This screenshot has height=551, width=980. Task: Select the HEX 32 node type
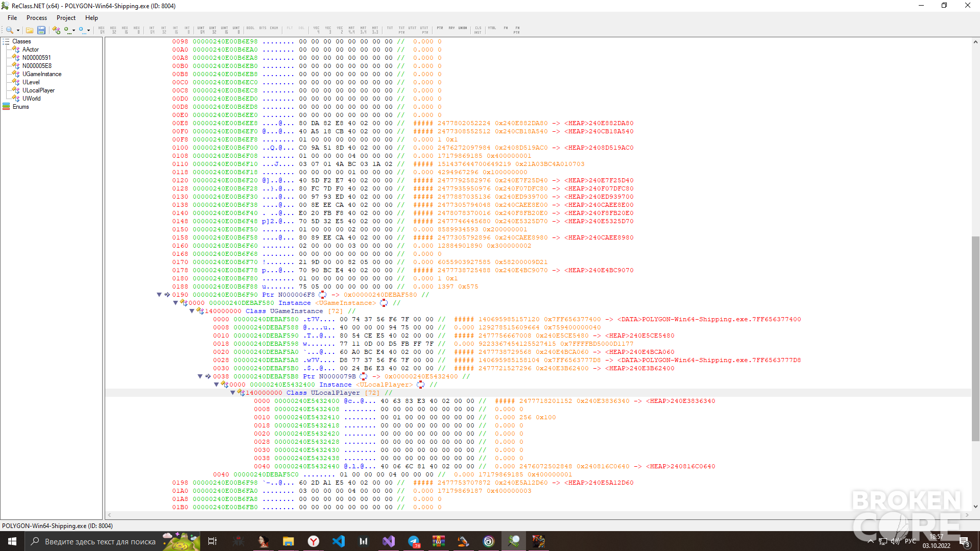click(x=113, y=31)
